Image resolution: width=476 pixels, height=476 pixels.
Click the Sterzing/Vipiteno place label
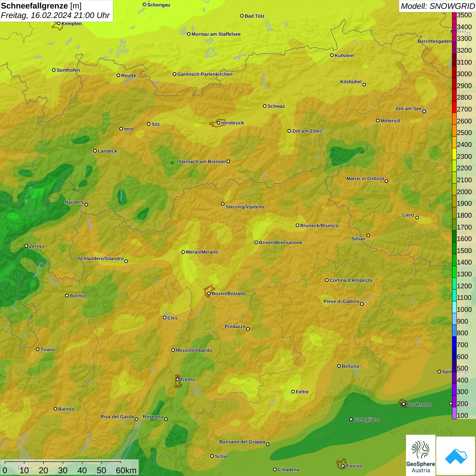point(245,207)
